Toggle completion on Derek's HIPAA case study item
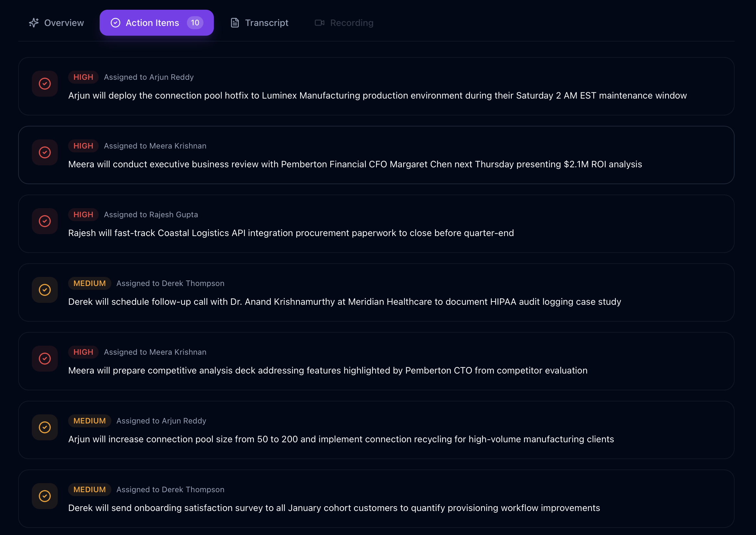Screen dimensions: 756x535 (x=44, y=290)
